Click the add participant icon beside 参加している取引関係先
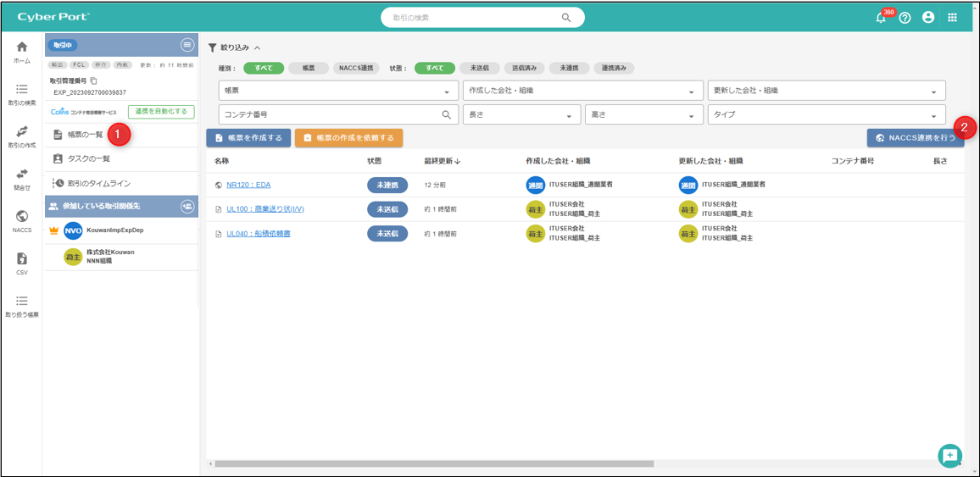The height and width of the screenshot is (477, 980). click(187, 206)
